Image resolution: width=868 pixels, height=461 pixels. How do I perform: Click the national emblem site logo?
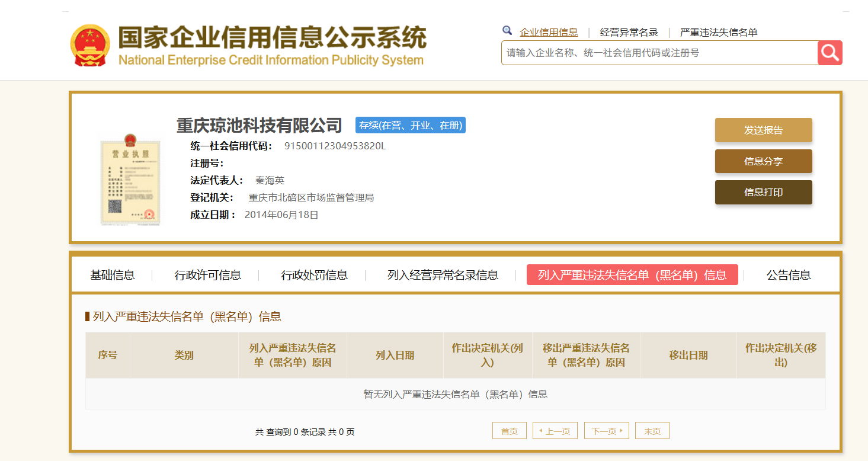tap(90, 46)
